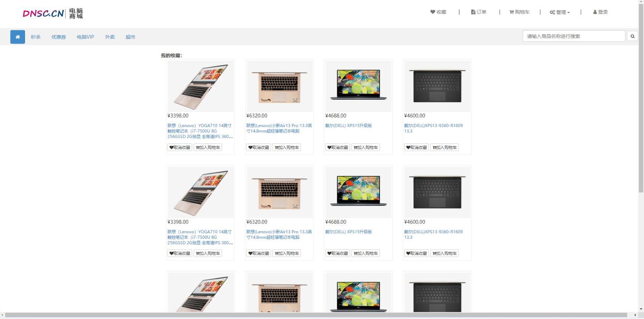Viewport: 644px width, 319px height.
Task: Open the second-row DELL XPS13-9360 image
Action: 437,192
